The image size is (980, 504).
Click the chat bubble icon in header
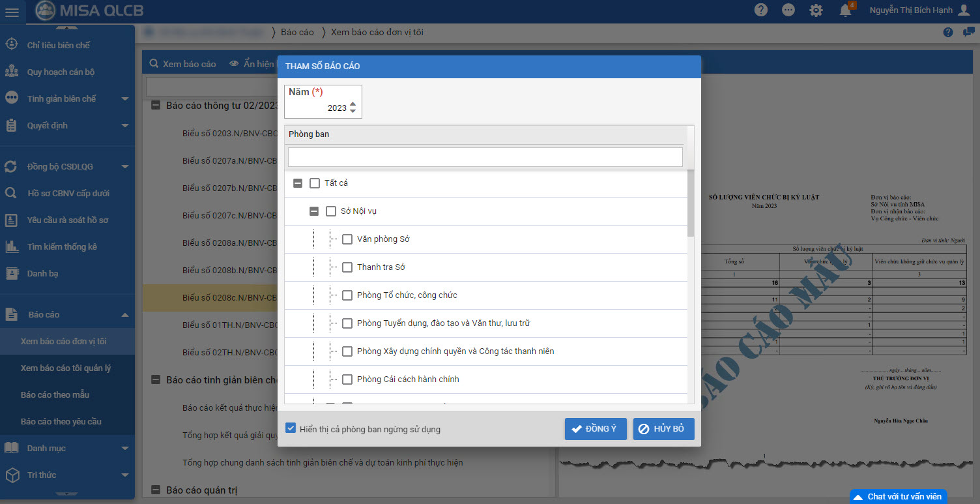pos(788,10)
